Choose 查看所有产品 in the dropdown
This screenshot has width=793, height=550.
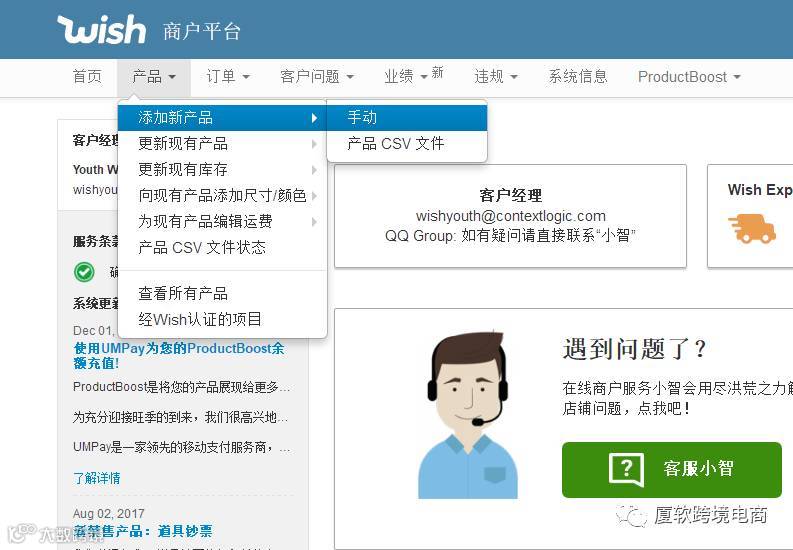pos(183,294)
